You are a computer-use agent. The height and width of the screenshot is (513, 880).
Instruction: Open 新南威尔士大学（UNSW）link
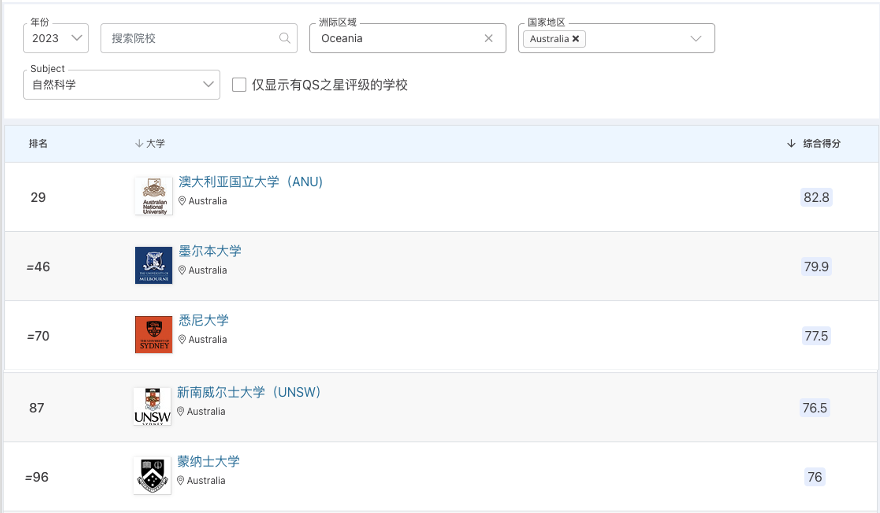(x=249, y=392)
